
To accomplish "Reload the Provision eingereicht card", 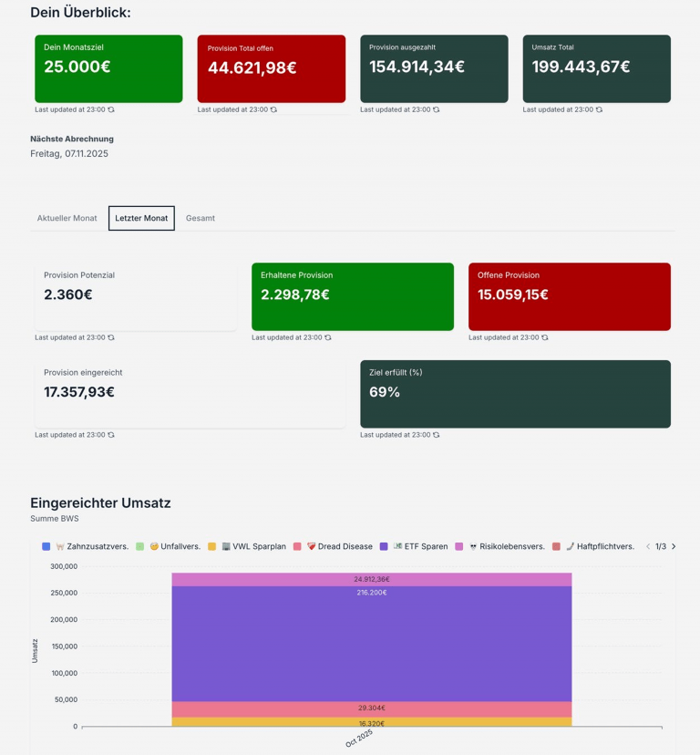I will tap(111, 435).
